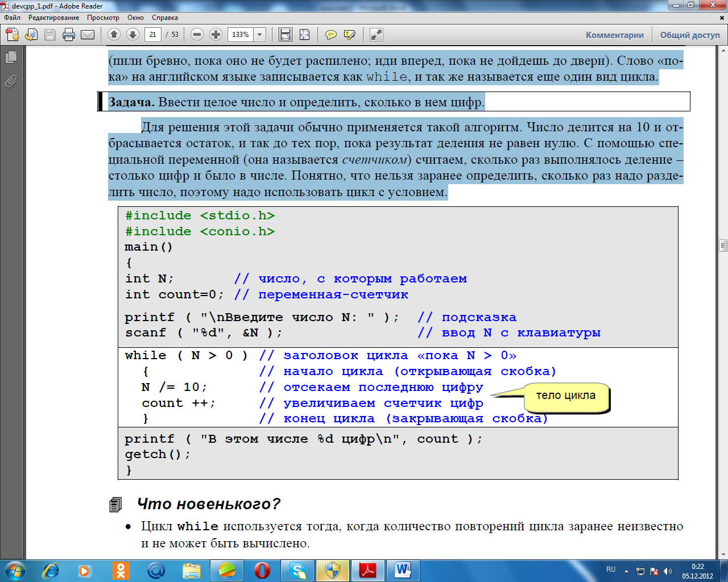Click the vertical scrollbar thumb

point(723,246)
